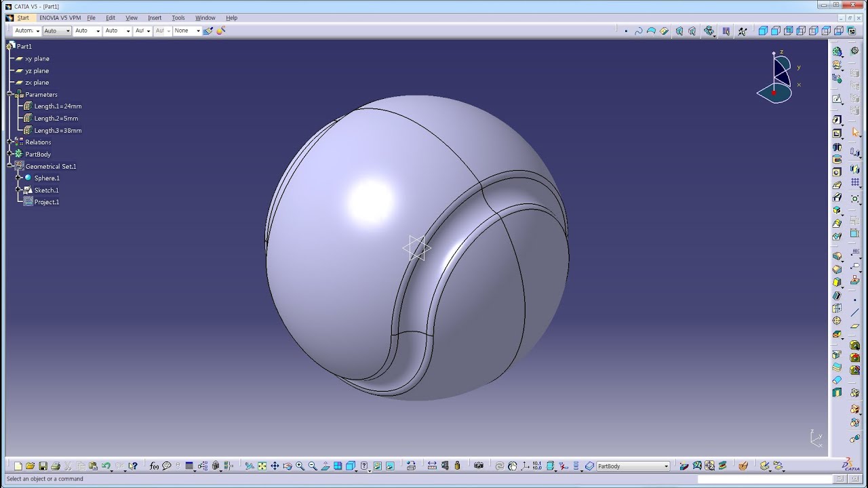Select the xy plane in the tree
The image size is (868, 488).
point(37,59)
